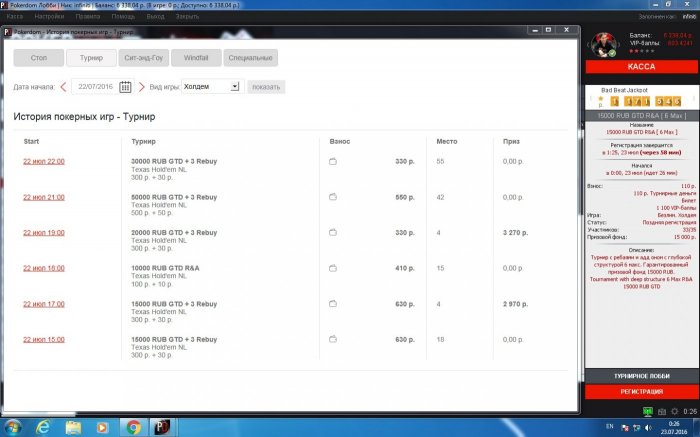Image resolution: width=700 pixels, height=437 pixels.
Task: Click the Start column header
Action: (x=31, y=142)
